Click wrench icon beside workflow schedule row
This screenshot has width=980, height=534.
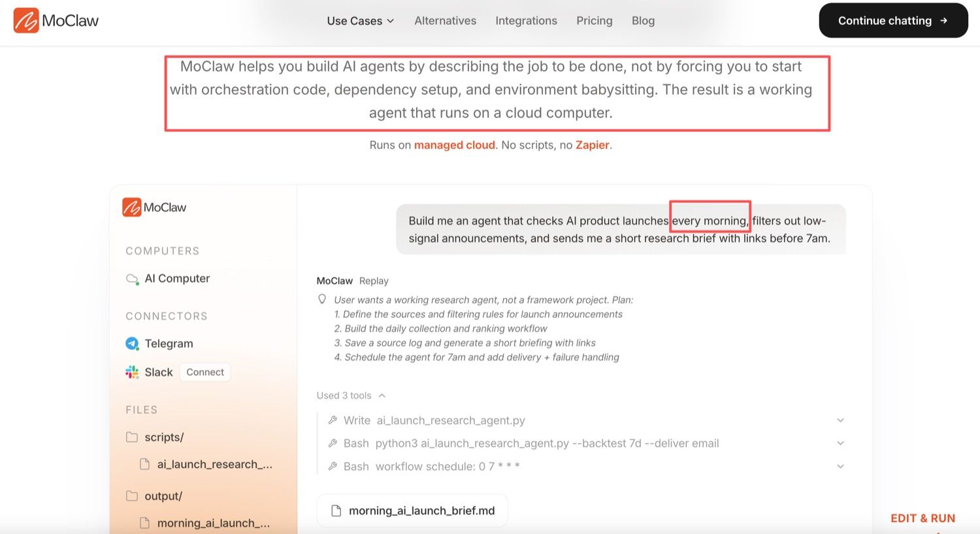coord(333,466)
